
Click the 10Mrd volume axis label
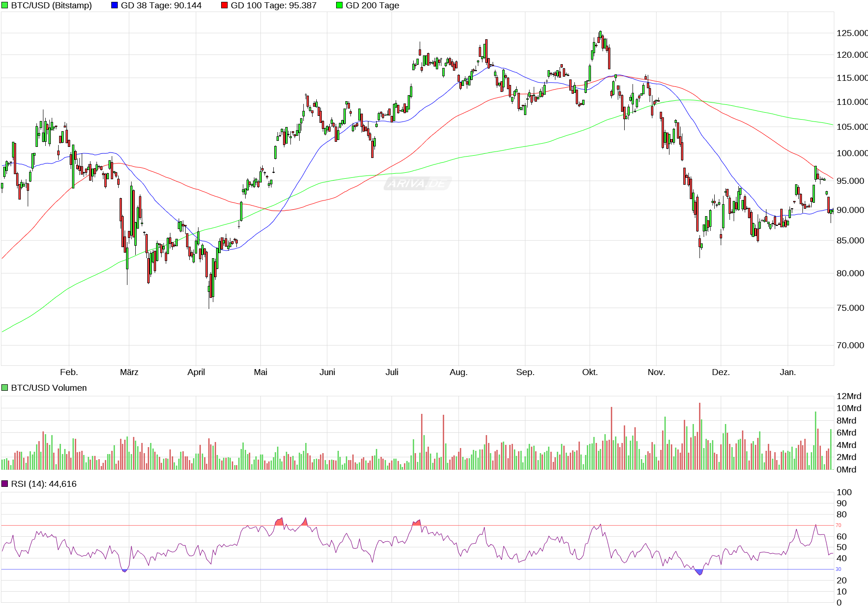coord(849,408)
